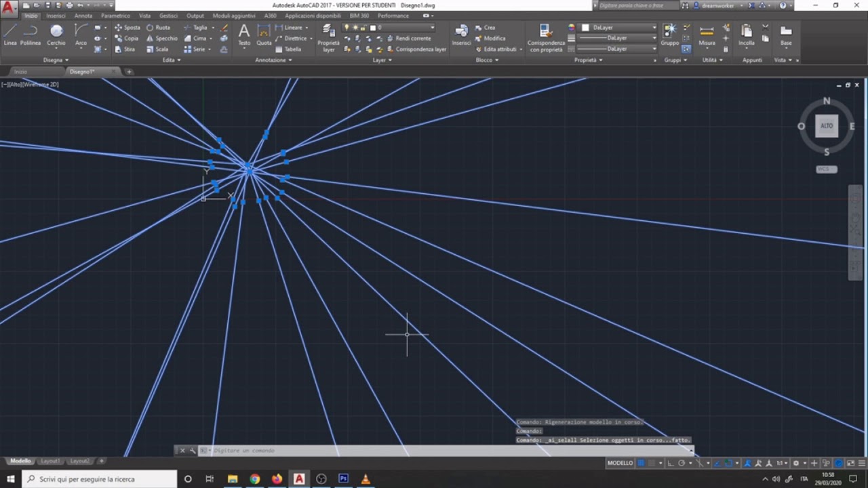Click Corrispondenza con proprietà tool

[x=546, y=38]
